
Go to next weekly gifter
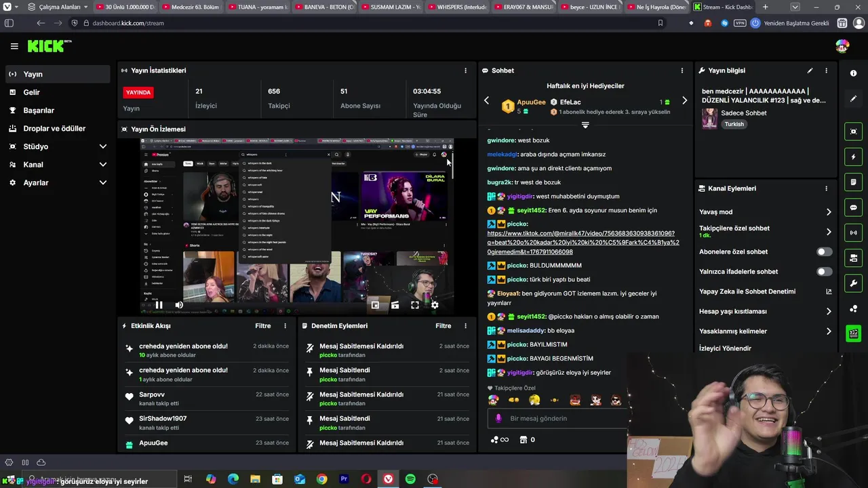click(x=684, y=101)
